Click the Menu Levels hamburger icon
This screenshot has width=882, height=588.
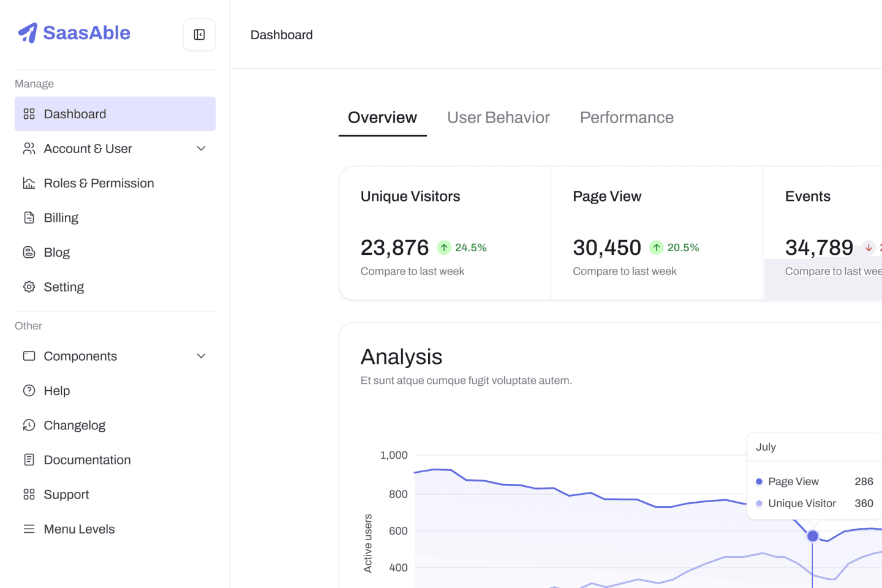click(29, 529)
